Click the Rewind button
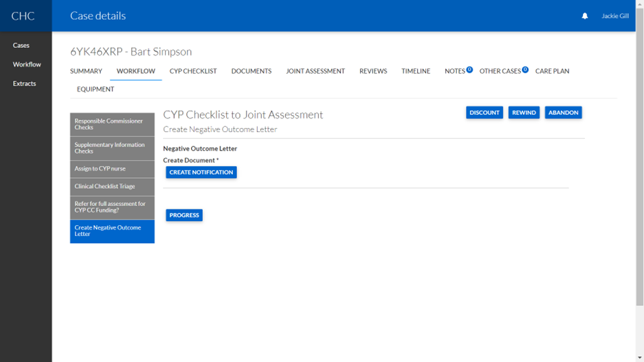 click(x=523, y=113)
